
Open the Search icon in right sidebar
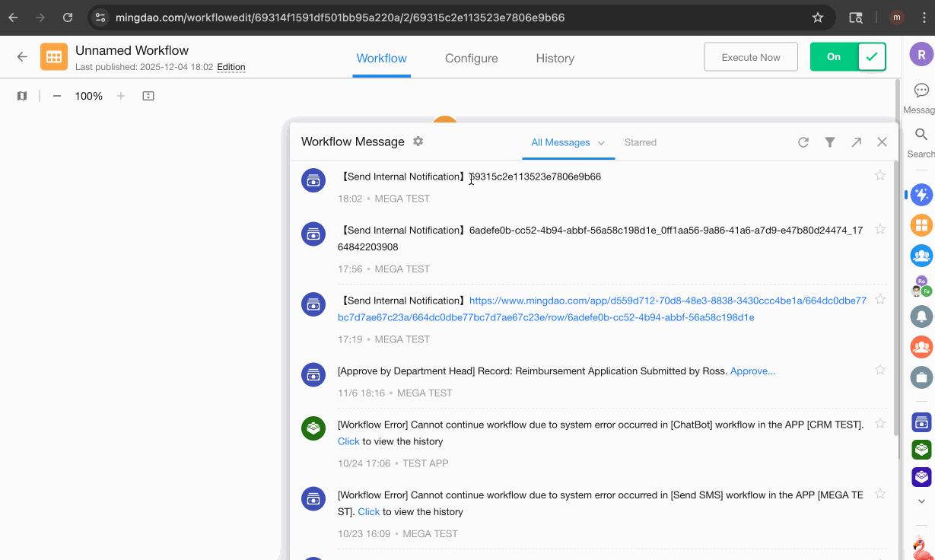coord(921,135)
